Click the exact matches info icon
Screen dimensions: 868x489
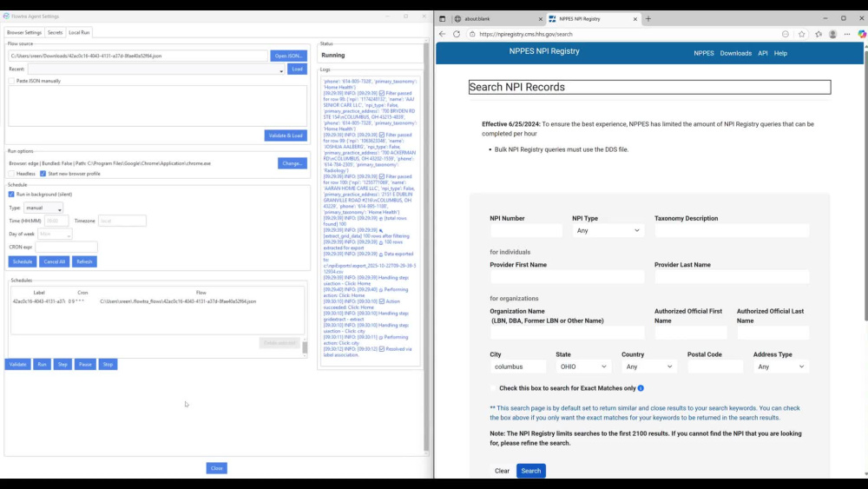click(641, 388)
